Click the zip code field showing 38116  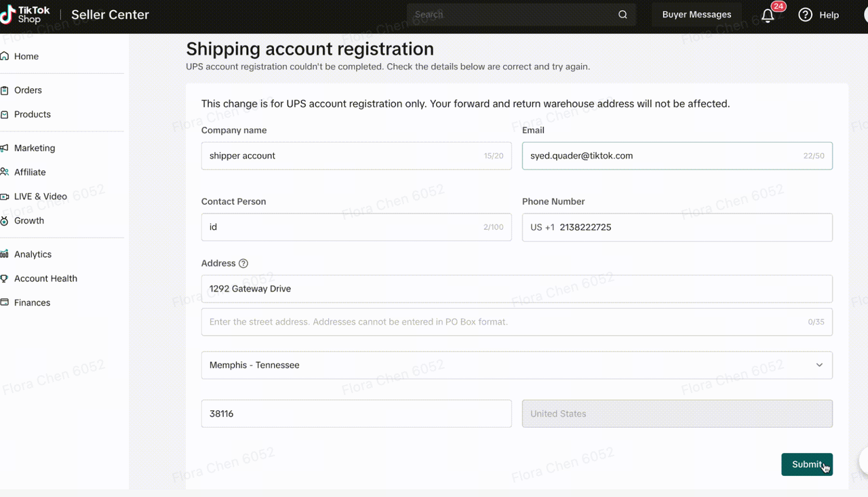[x=356, y=414]
